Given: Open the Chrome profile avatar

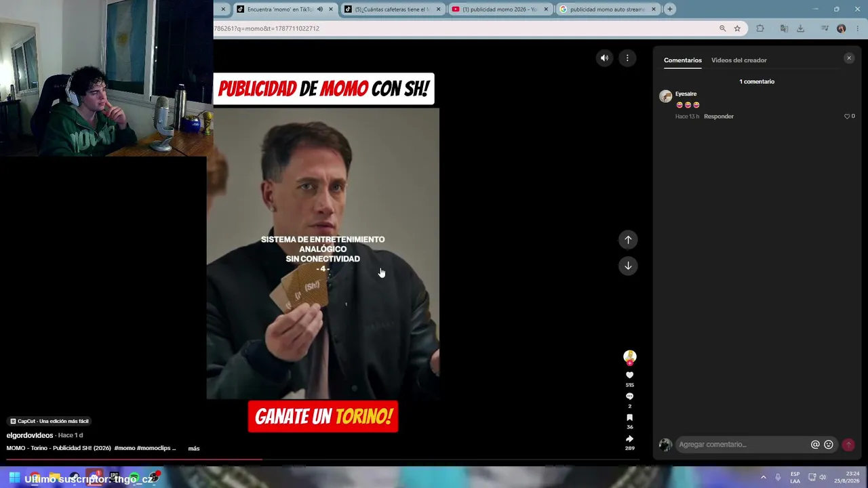Looking at the screenshot, I should (842, 28).
